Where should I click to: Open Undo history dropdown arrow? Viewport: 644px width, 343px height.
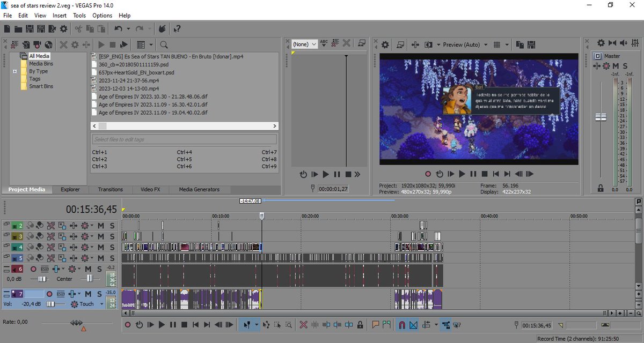[x=128, y=29]
